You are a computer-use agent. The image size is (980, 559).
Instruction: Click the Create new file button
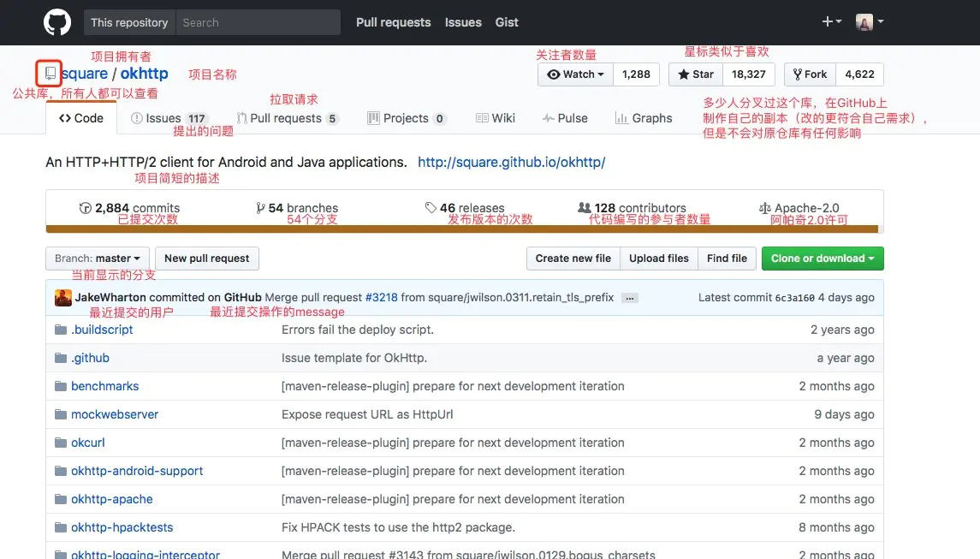tap(573, 259)
